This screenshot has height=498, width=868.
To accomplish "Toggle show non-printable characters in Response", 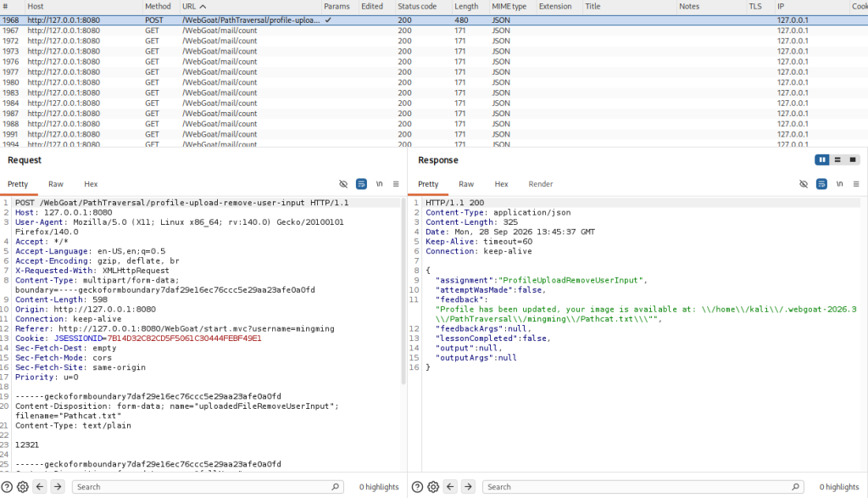I will point(840,184).
